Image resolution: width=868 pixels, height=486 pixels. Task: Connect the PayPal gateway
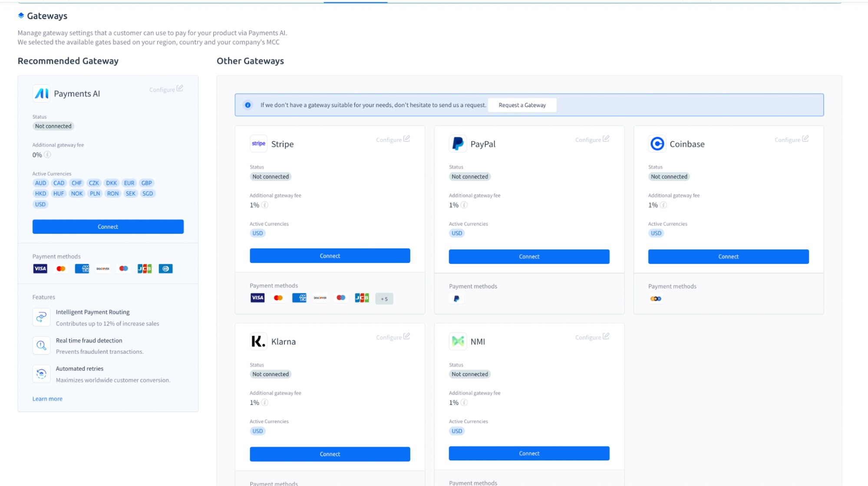529,256
